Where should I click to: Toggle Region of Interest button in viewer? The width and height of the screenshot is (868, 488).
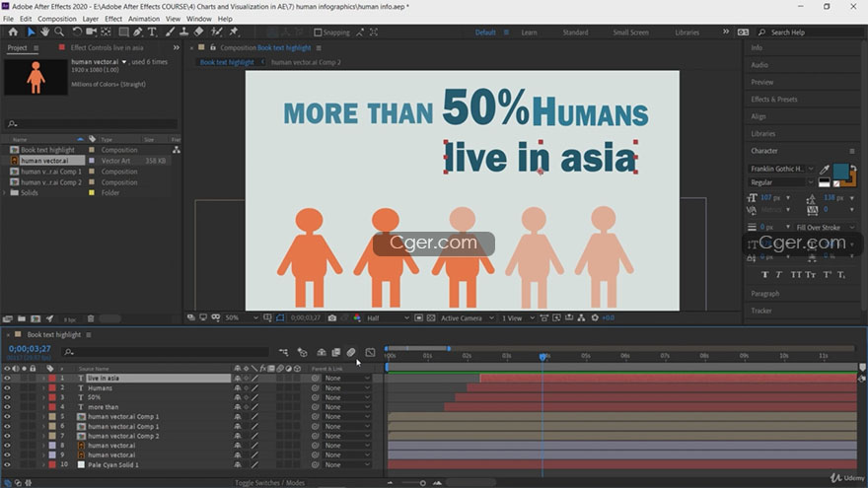coord(419,318)
